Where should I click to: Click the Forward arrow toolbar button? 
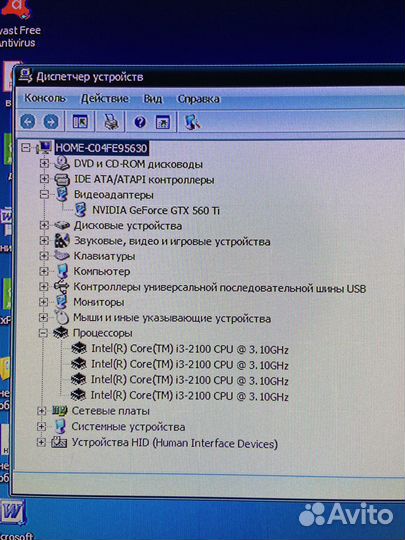click(x=51, y=122)
